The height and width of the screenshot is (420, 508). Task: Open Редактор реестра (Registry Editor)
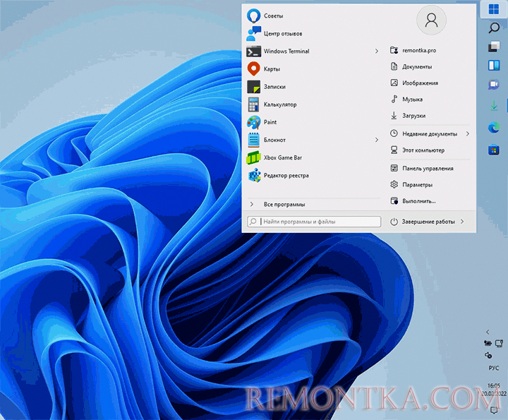click(285, 175)
